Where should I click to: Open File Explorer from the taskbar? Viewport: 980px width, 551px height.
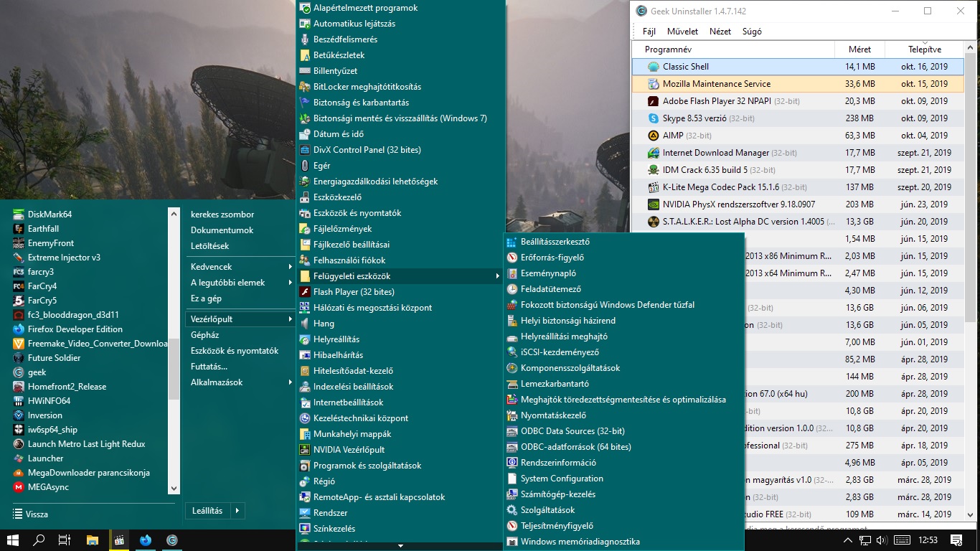click(92, 540)
